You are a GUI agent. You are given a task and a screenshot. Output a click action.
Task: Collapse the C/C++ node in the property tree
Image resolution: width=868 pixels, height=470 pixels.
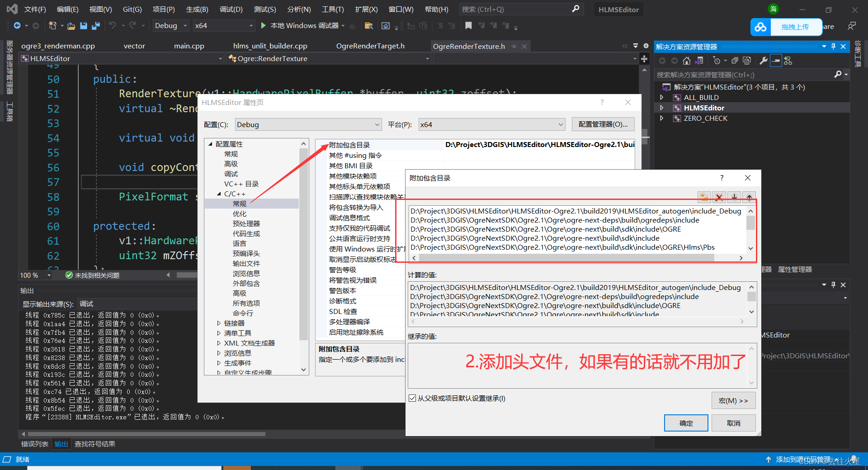(x=219, y=194)
